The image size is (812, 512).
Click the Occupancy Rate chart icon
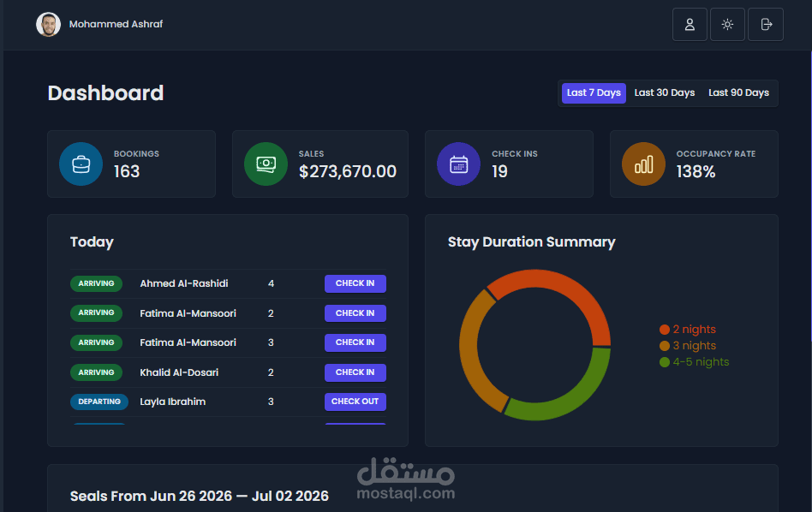[643, 164]
